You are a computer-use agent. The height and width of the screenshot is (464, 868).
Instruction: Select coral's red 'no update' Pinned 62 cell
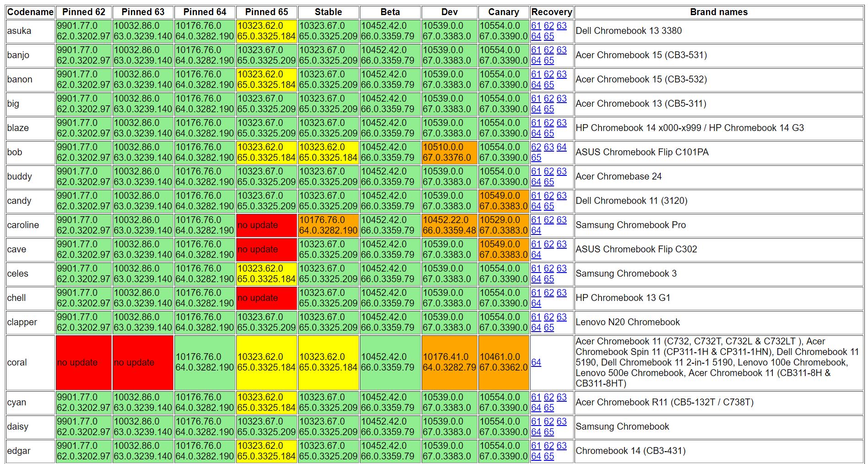(83, 362)
